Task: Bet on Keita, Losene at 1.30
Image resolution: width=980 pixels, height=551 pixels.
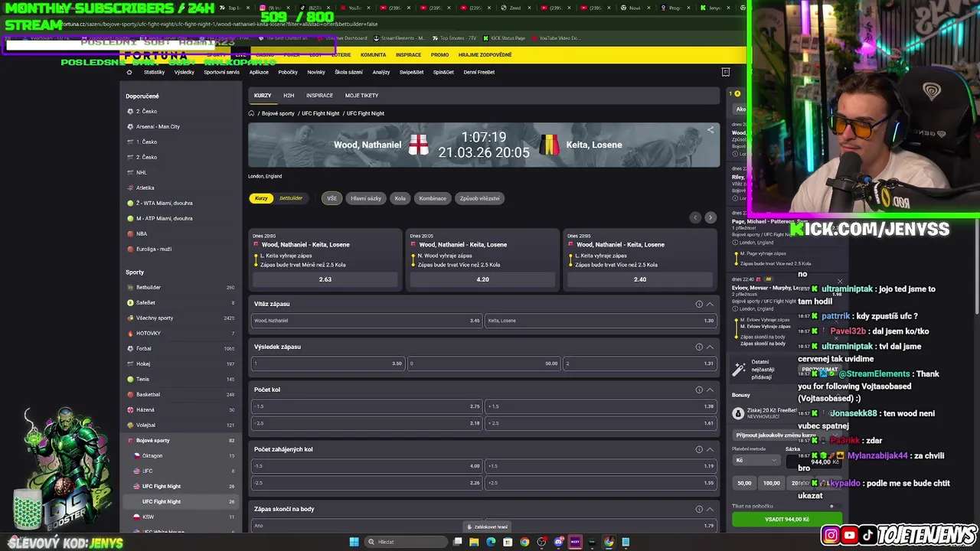Action: pos(601,321)
